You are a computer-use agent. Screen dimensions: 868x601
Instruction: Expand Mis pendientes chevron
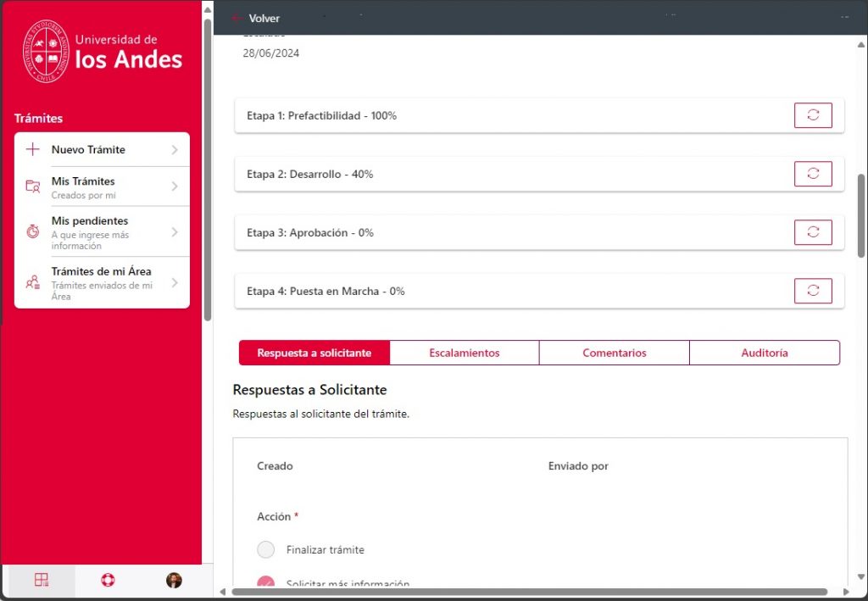pos(175,232)
